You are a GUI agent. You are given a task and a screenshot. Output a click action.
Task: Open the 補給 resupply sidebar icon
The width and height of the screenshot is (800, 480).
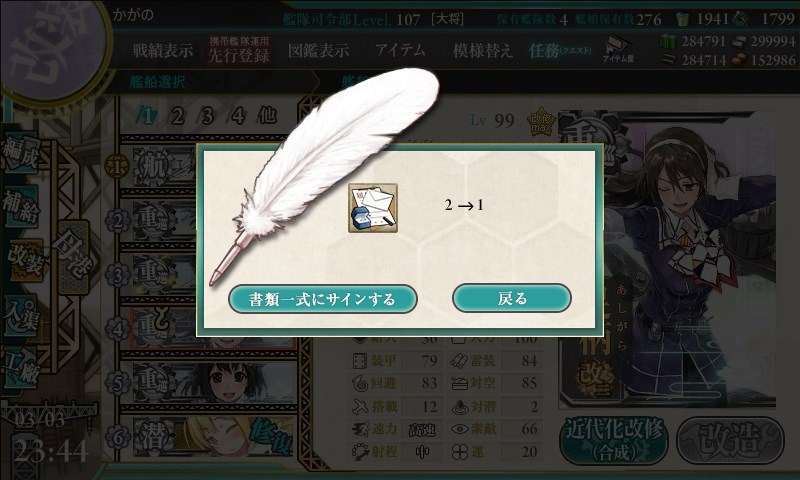tap(20, 207)
